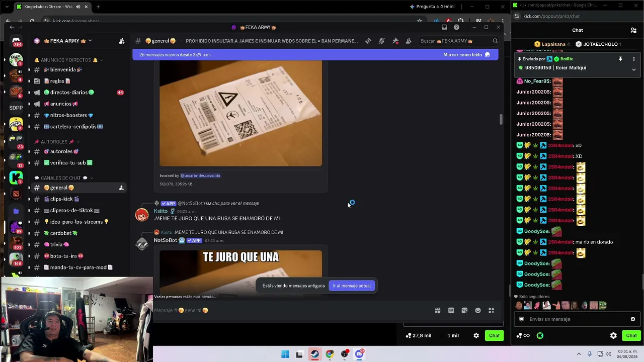Click Marcar como leído button
The image size is (644, 362).
click(x=466, y=55)
